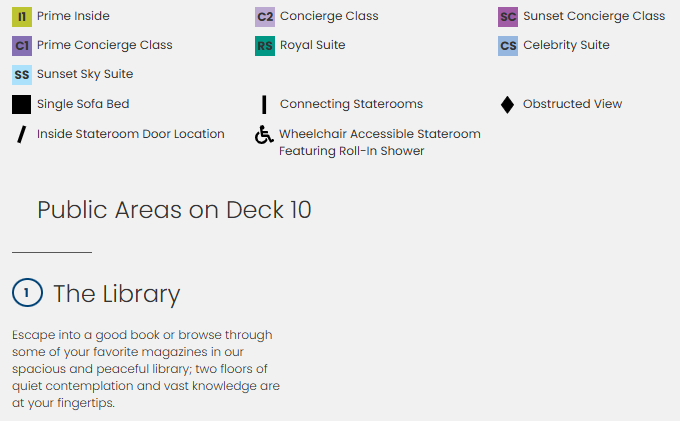Click the Obstructed View diamond icon

(507, 104)
